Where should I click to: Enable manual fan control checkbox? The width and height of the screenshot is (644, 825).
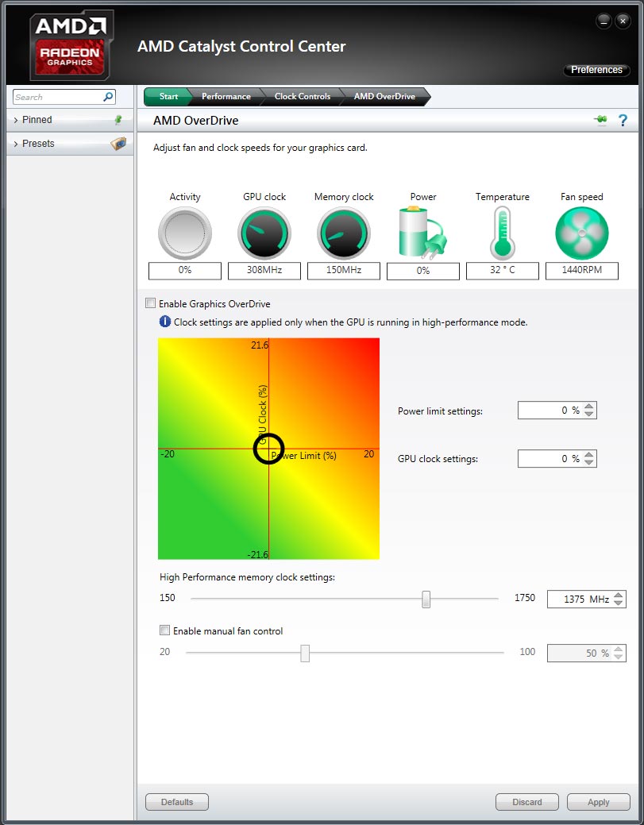(164, 630)
